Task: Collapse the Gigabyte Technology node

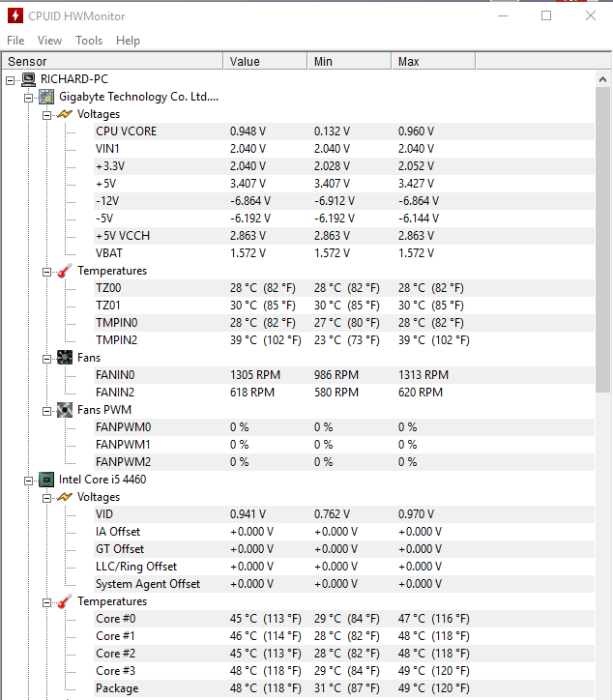Action: (28, 97)
